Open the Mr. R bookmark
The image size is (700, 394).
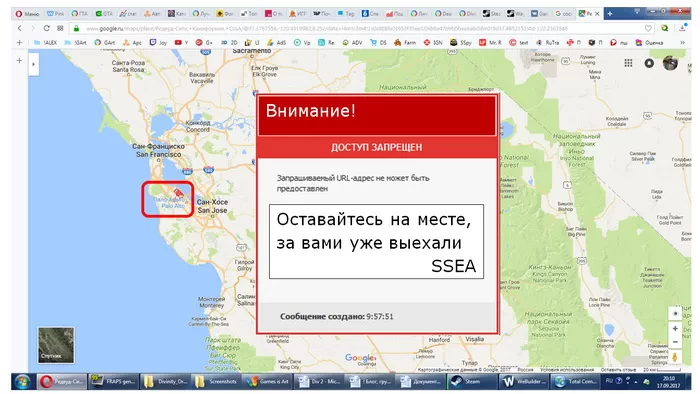(490, 43)
